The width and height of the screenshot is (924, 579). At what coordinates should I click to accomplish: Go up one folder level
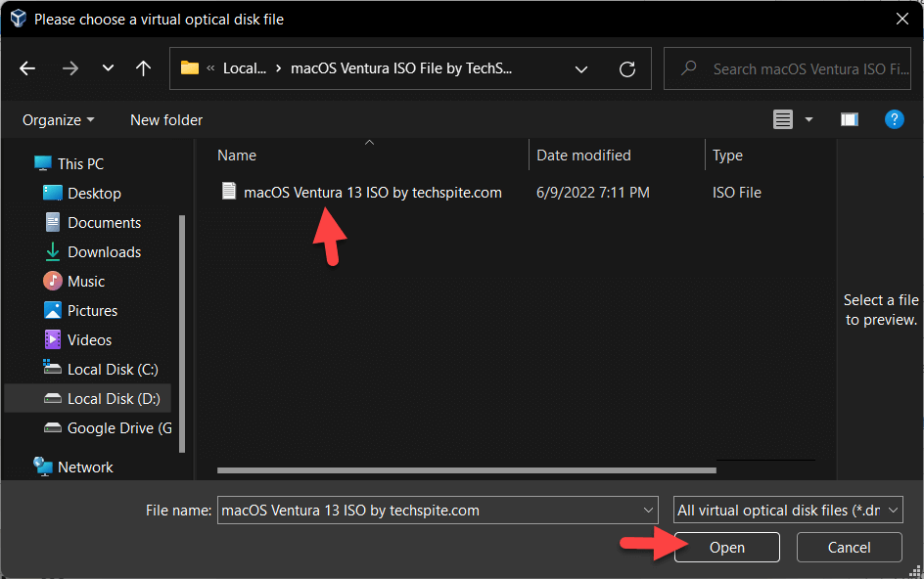click(143, 68)
